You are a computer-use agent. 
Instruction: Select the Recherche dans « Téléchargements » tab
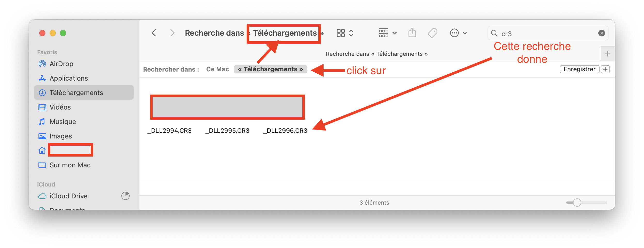coord(376,54)
